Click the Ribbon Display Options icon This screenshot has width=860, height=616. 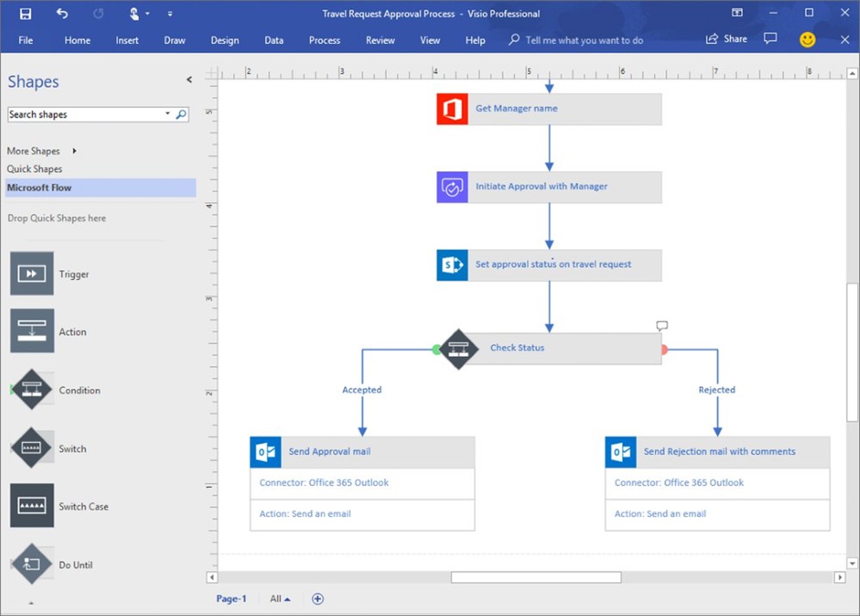click(737, 12)
